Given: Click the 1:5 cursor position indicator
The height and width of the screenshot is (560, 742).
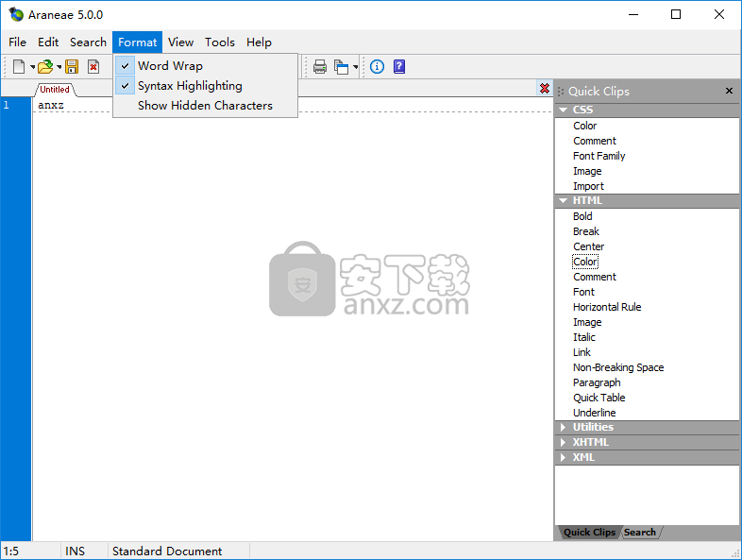Looking at the screenshot, I should 11,552.
